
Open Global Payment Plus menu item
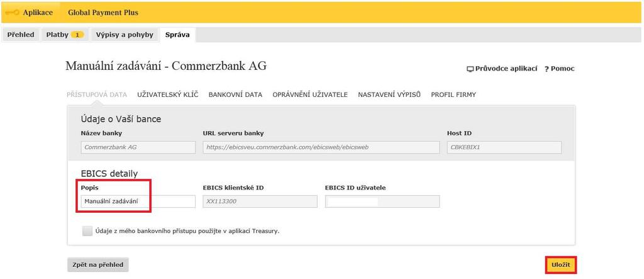pos(103,13)
